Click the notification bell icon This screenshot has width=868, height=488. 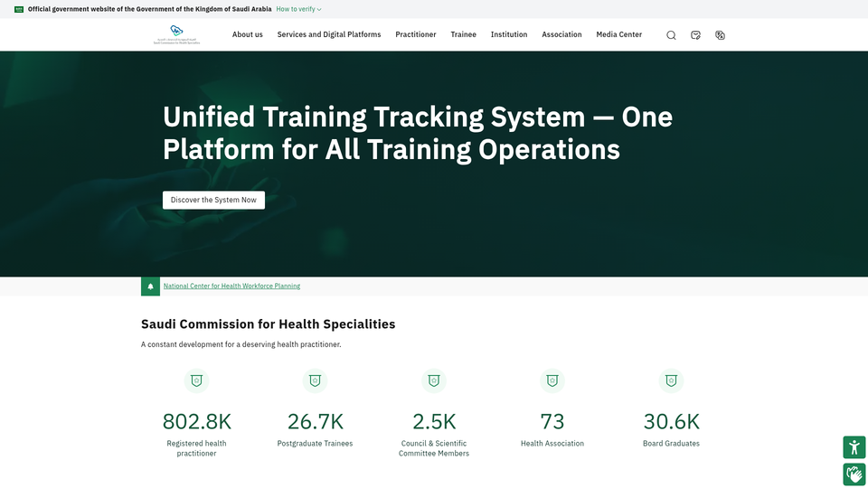pos(150,286)
